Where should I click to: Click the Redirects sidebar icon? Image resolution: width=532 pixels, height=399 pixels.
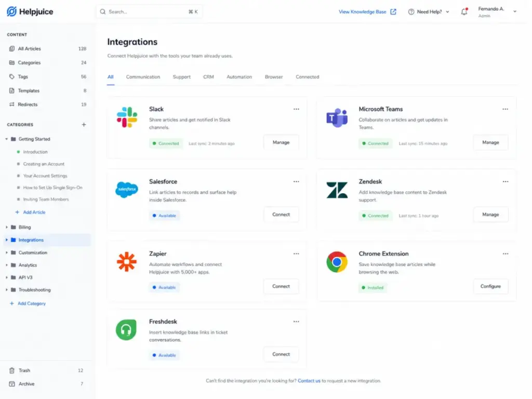(12, 104)
